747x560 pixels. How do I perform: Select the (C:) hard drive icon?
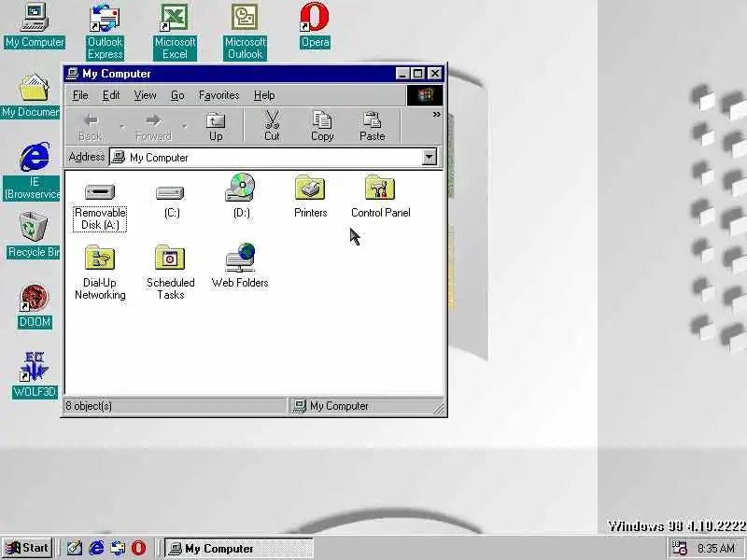(170, 193)
